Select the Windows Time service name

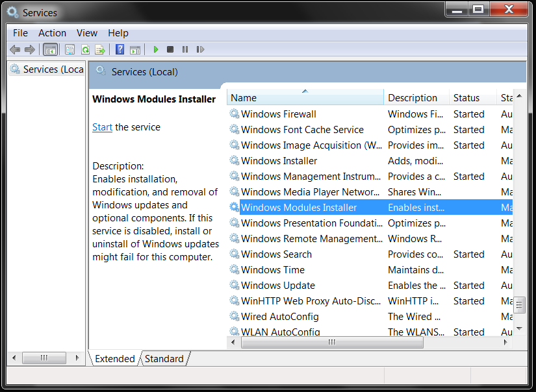pyautogui.click(x=273, y=270)
